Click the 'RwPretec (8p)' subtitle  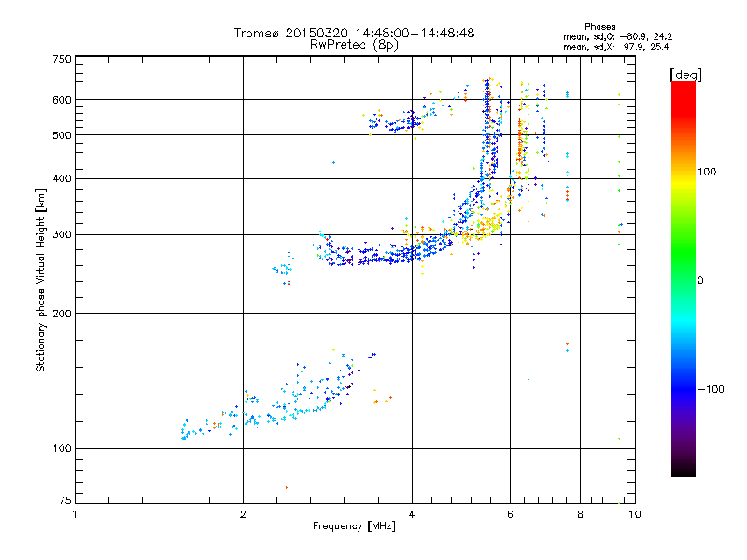point(354,45)
